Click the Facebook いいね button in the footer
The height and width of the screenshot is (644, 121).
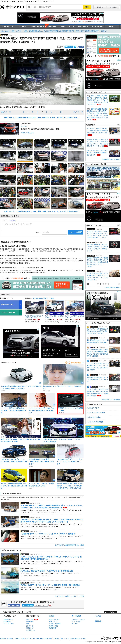coord(14,605)
